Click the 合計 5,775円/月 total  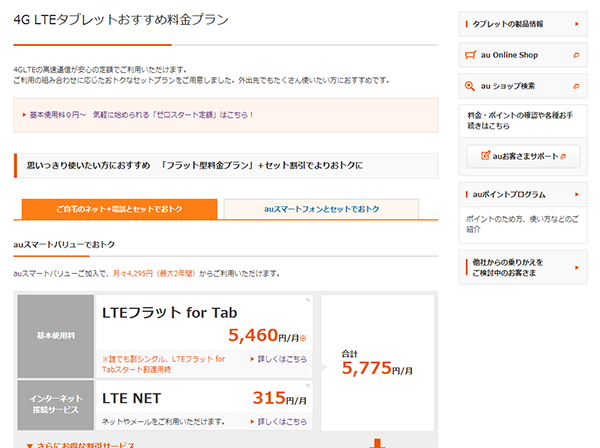coord(377,363)
